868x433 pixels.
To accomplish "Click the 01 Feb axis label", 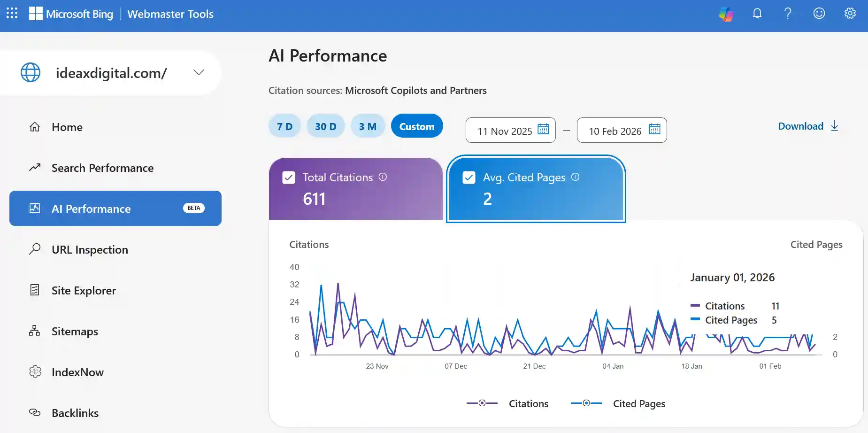I will (x=770, y=366).
